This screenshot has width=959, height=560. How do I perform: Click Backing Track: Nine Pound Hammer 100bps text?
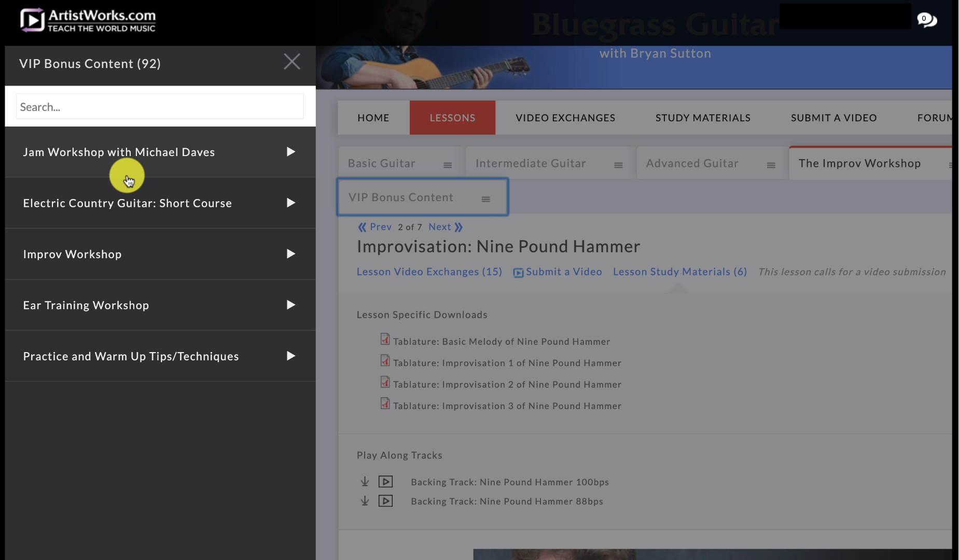click(x=510, y=482)
